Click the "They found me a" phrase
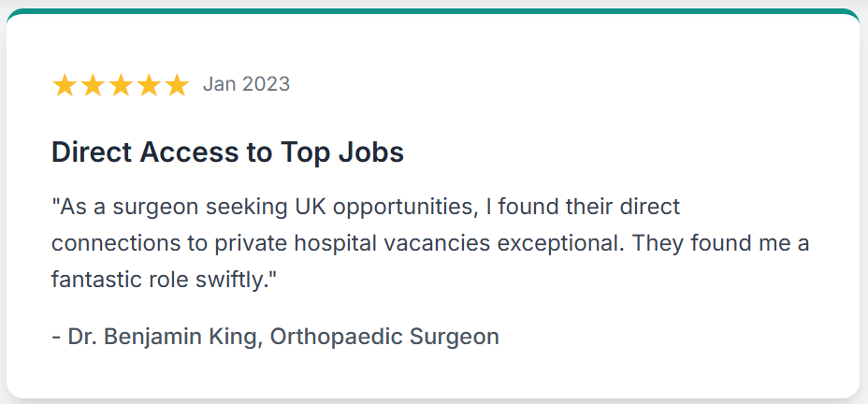The height and width of the screenshot is (404, 868). pos(720,243)
